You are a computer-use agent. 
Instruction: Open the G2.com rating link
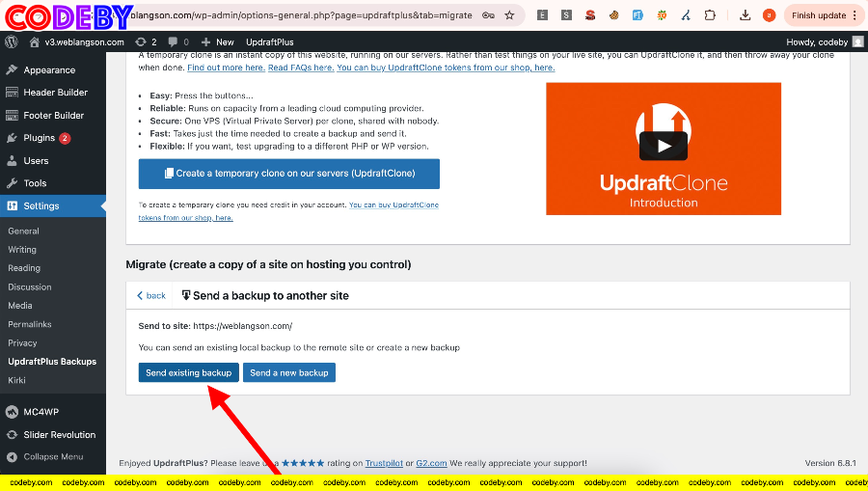tap(431, 463)
